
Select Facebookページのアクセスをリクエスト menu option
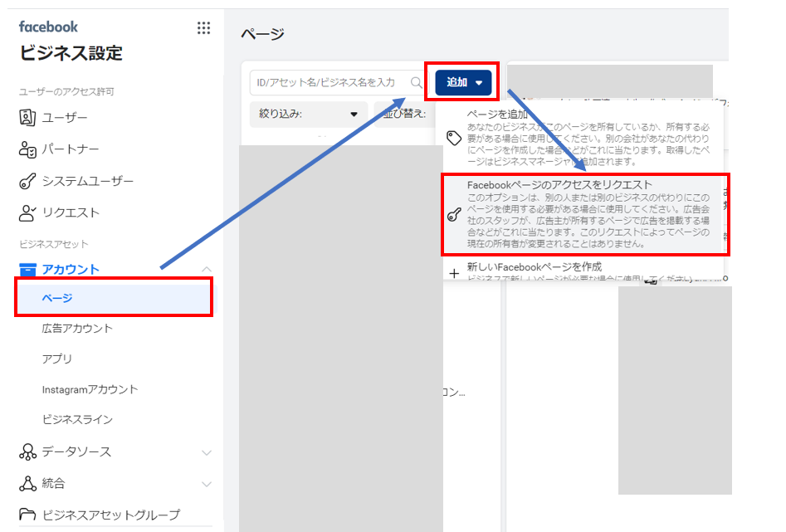(x=585, y=215)
